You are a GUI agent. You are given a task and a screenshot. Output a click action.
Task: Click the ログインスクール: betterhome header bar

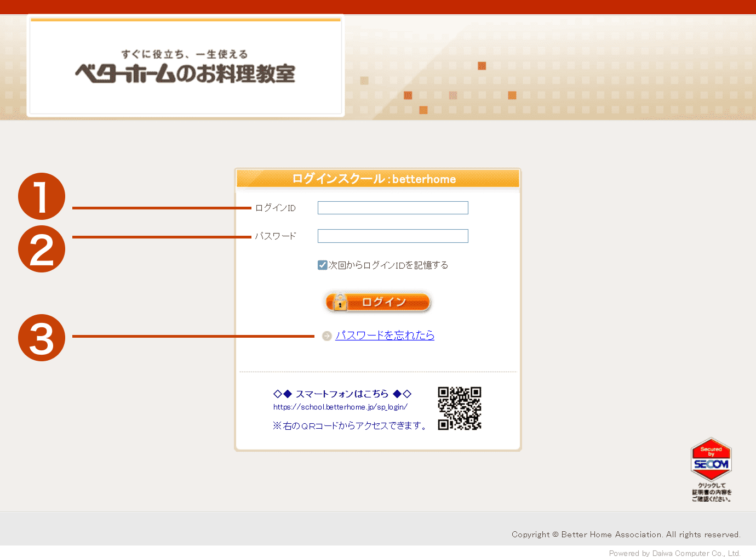click(x=377, y=179)
